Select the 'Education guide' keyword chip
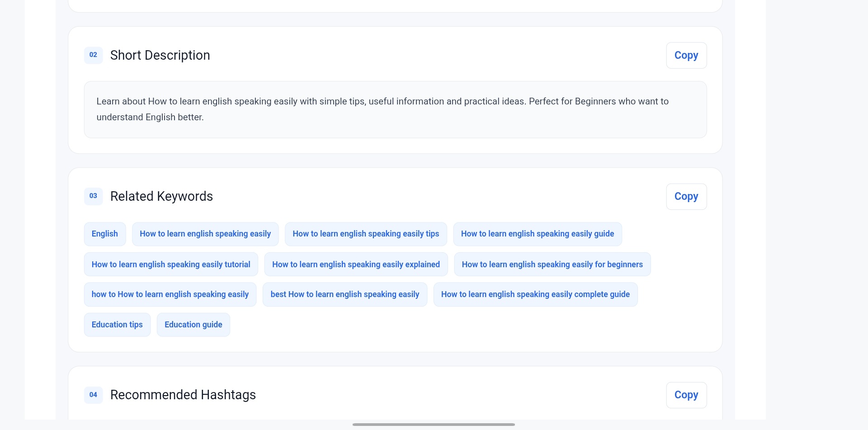Viewport: 868px width, 430px height. pos(193,325)
